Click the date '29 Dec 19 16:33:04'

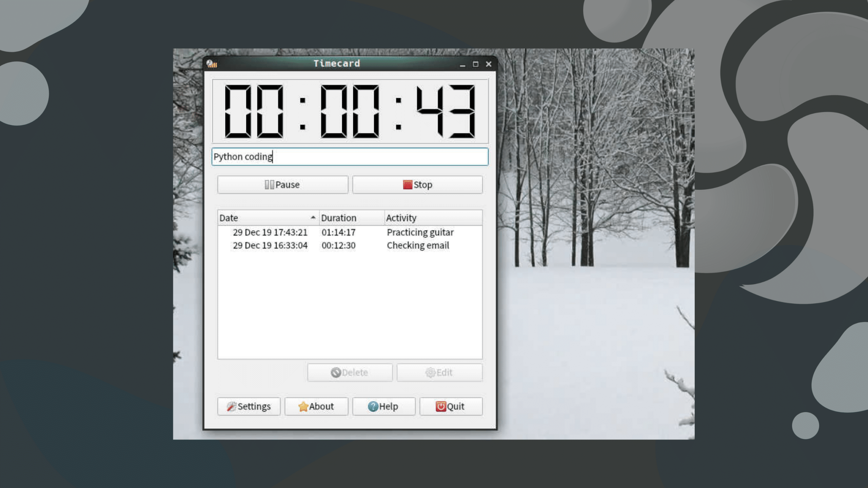[x=270, y=245]
